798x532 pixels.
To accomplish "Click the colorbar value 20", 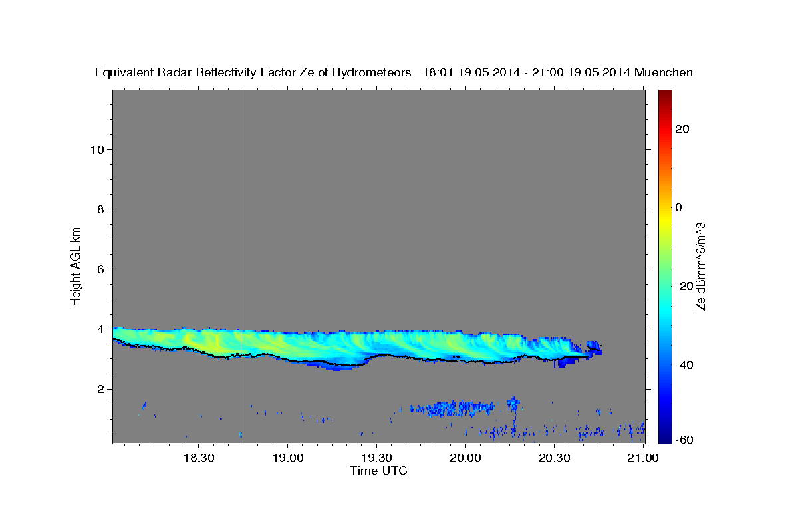I will (x=682, y=129).
